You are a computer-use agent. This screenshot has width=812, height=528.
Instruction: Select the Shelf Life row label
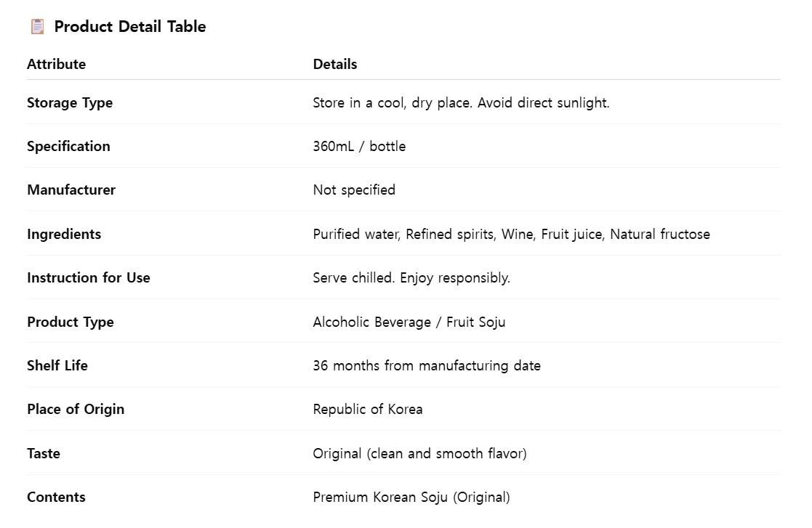pyautogui.click(x=57, y=365)
